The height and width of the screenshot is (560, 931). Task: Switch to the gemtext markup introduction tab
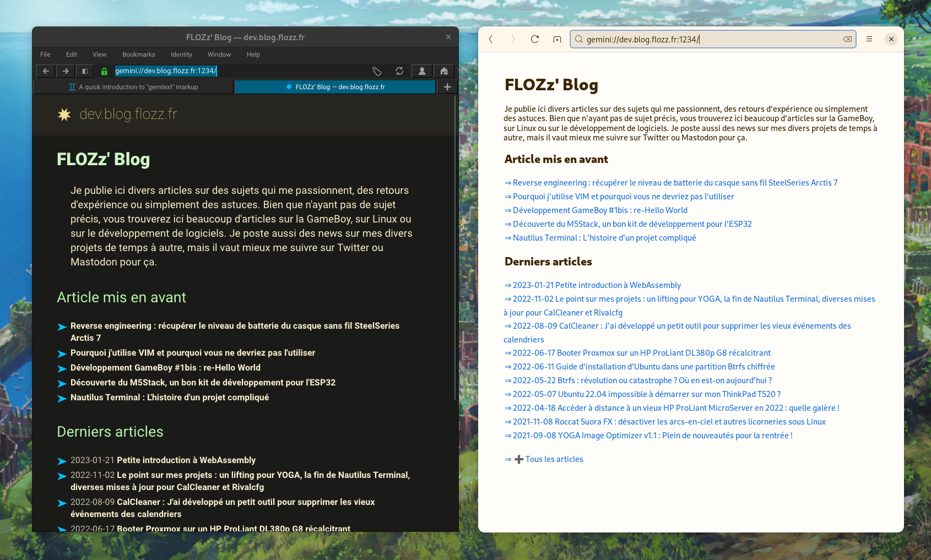[x=133, y=87]
